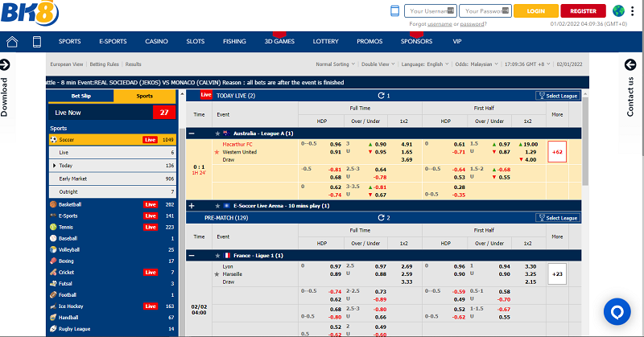The image size is (644, 337).
Task: Open the Outright soccer list
Action: [x=112, y=192]
